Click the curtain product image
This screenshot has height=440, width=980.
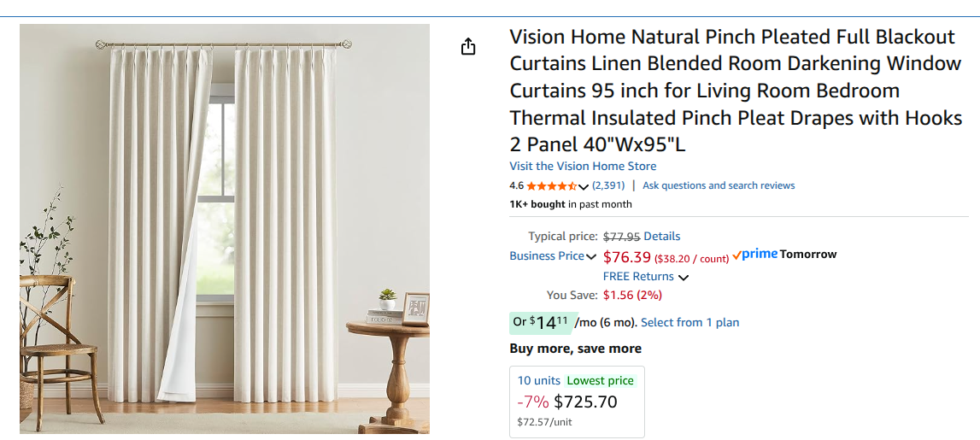pos(225,228)
